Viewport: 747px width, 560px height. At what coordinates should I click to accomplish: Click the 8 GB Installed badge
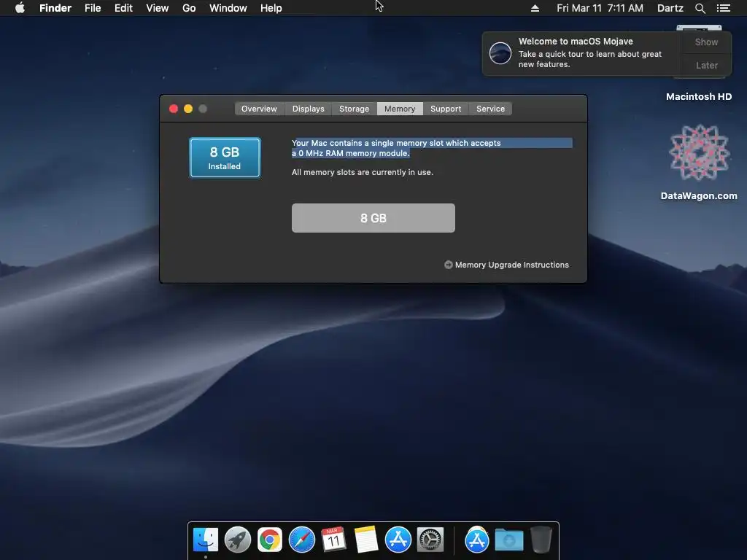(x=225, y=157)
